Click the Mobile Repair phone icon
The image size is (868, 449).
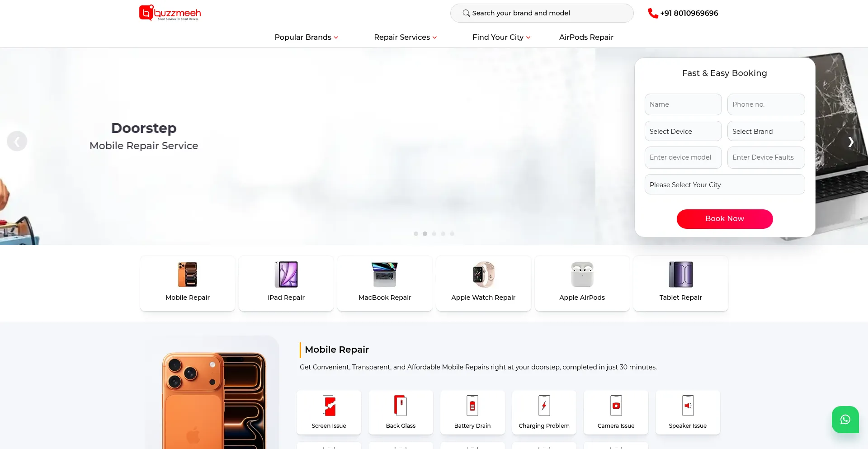point(188,274)
